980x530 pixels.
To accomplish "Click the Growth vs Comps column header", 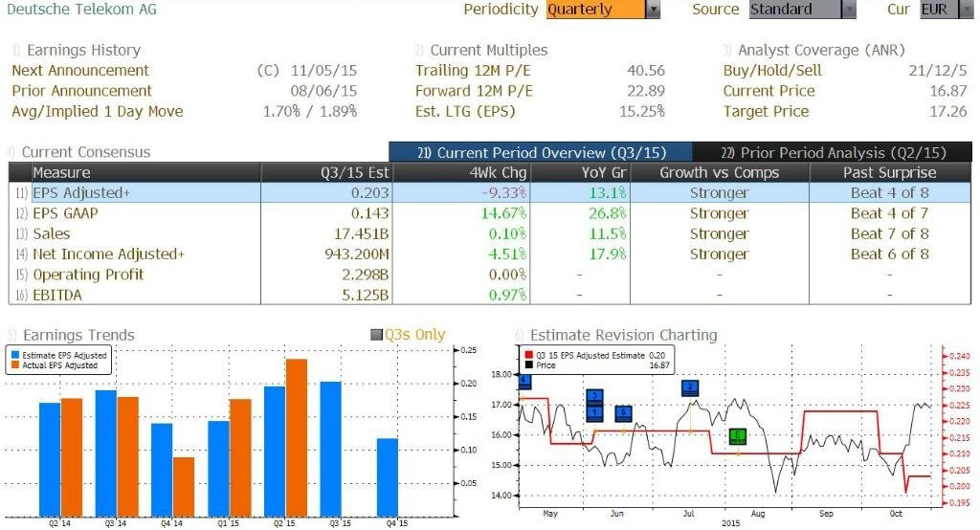I will (720, 172).
